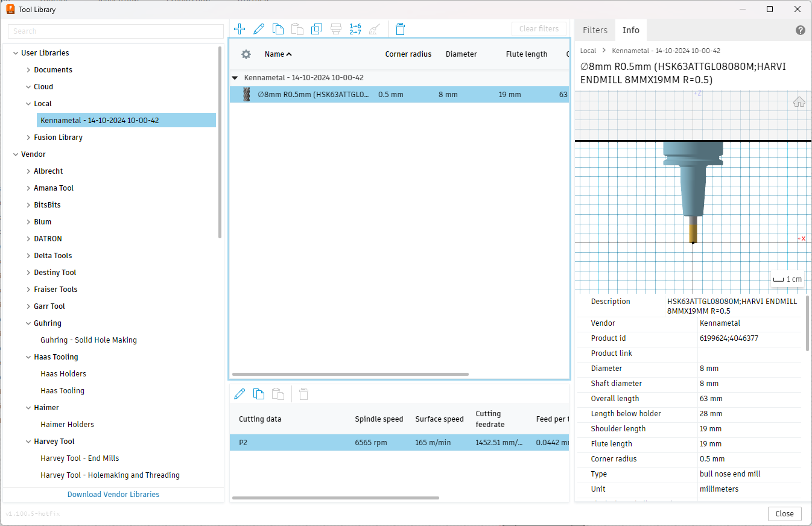Select the Garr Tool vendor
Viewport: 812px width, 526px height.
click(49, 306)
